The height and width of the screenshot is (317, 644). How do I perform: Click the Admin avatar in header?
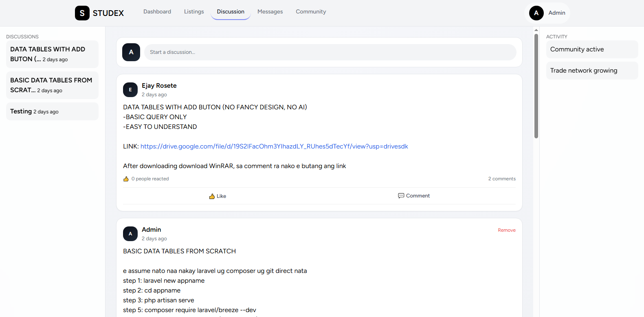[x=536, y=13]
